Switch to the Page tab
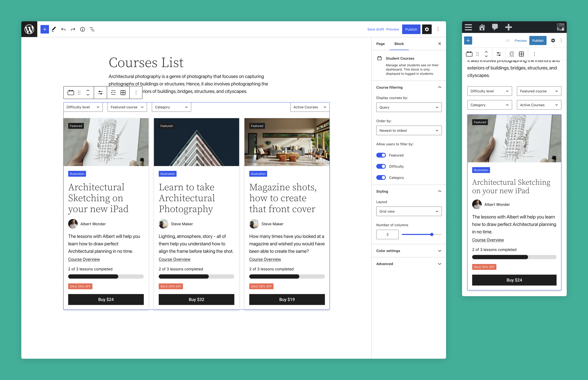 [x=380, y=44]
